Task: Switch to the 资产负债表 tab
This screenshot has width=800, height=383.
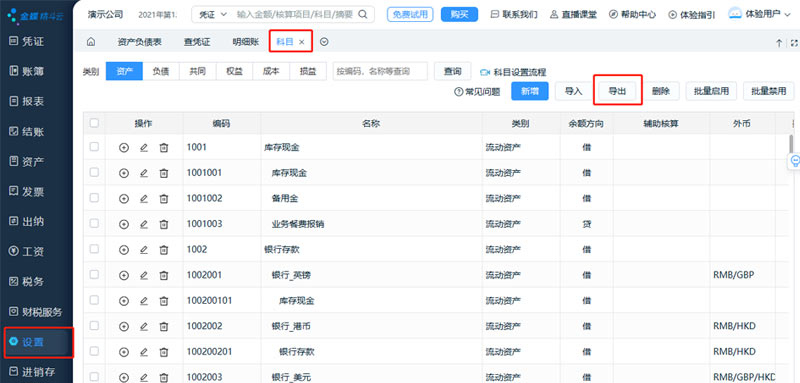Action: click(x=139, y=42)
